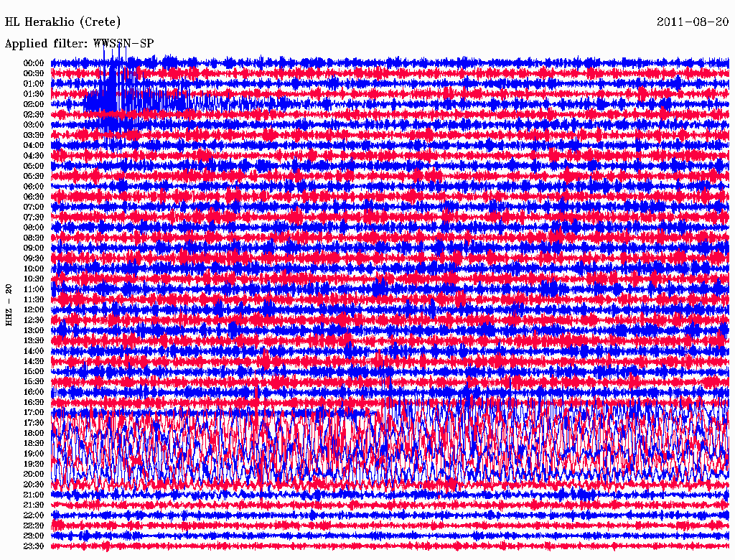Select the 22:00 time label
Viewport: 735px width, 560px height.
click(34, 515)
